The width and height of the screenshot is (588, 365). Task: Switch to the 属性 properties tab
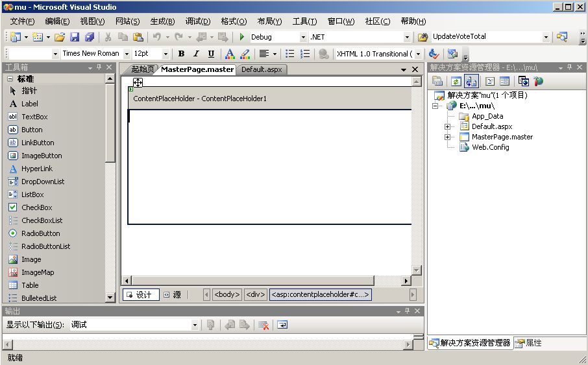click(x=529, y=343)
